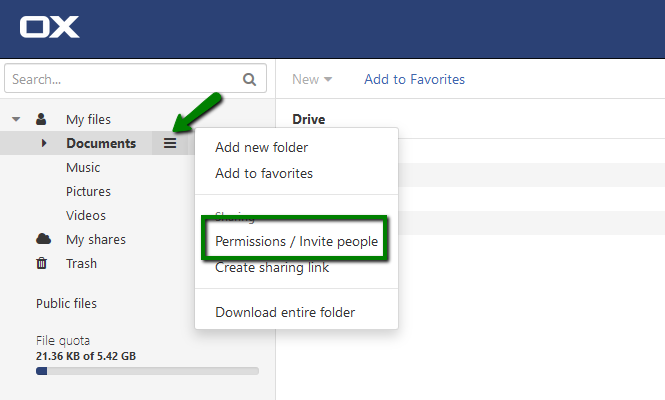Screen dimensions: 665x400
Task: Open the New dropdown menu
Action: click(x=312, y=79)
